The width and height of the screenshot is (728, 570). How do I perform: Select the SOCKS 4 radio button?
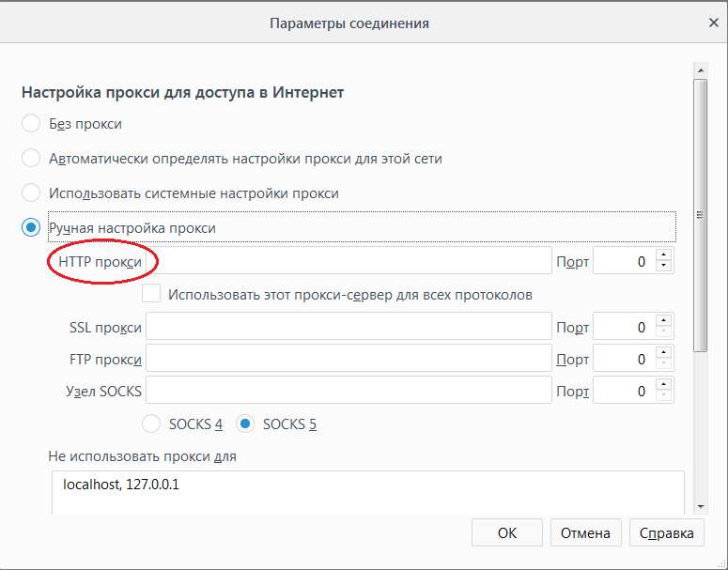coord(151,424)
